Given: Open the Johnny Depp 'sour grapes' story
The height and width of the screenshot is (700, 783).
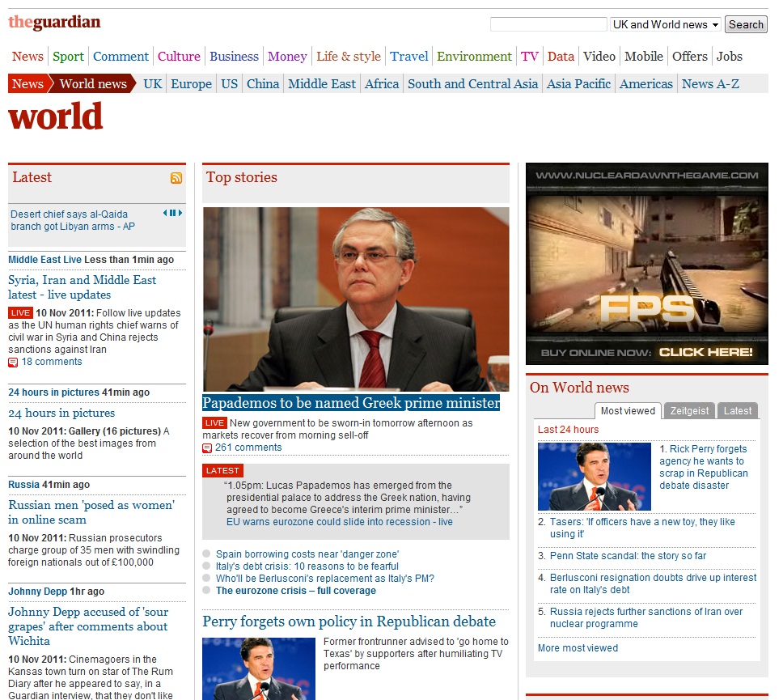Looking at the screenshot, I should click(x=88, y=626).
